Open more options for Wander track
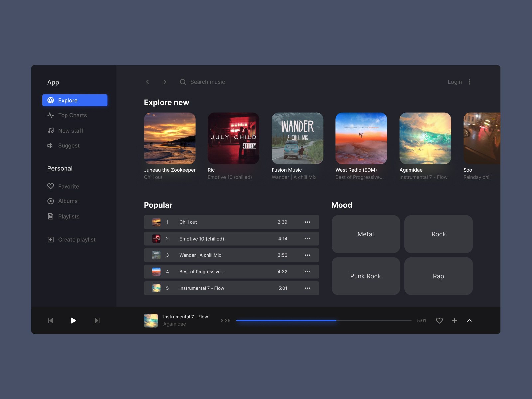Image resolution: width=532 pixels, height=399 pixels. click(307, 255)
